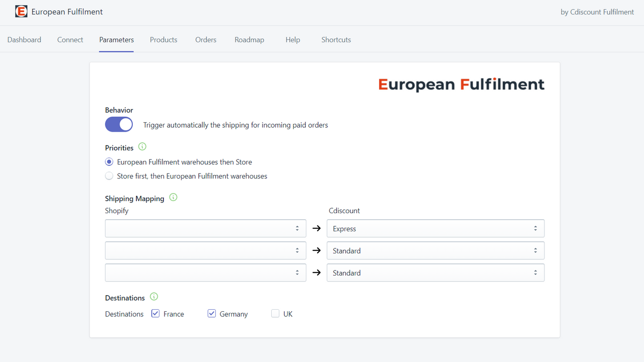The image size is (644, 362).
Task: Click the Shipping Mapping heading
Action: tap(134, 199)
